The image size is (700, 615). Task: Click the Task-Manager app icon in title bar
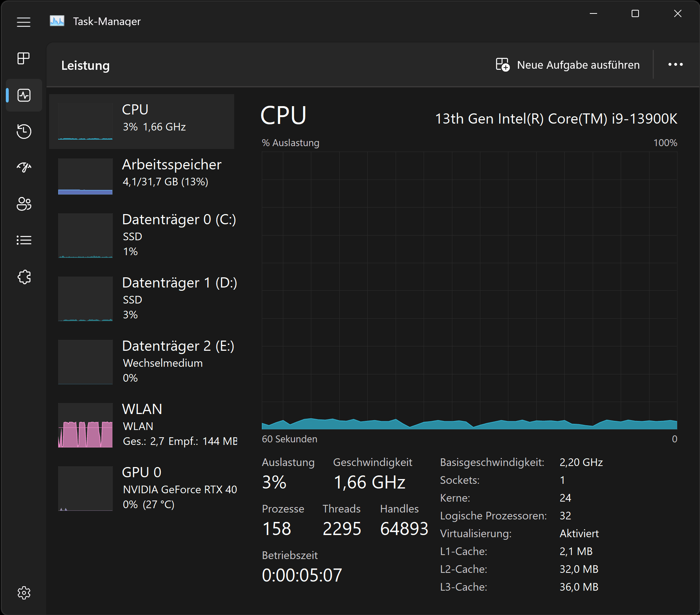click(57, 21)
